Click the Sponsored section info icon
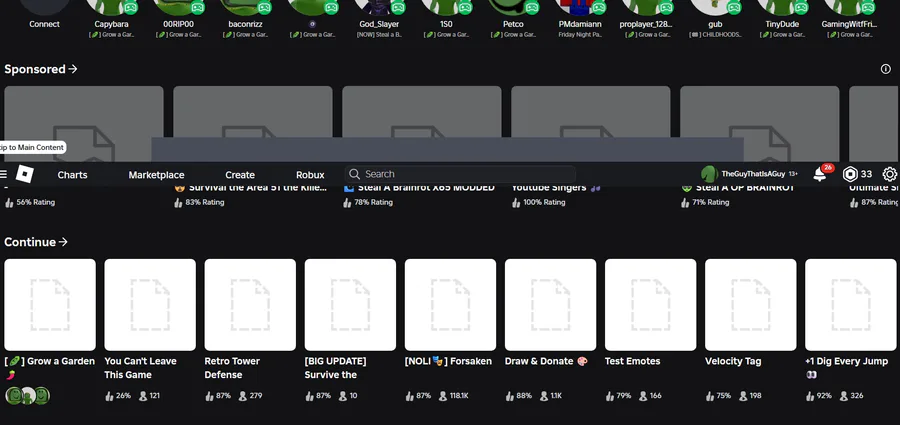This screenshot has width=900, height=425. [886, 69]
